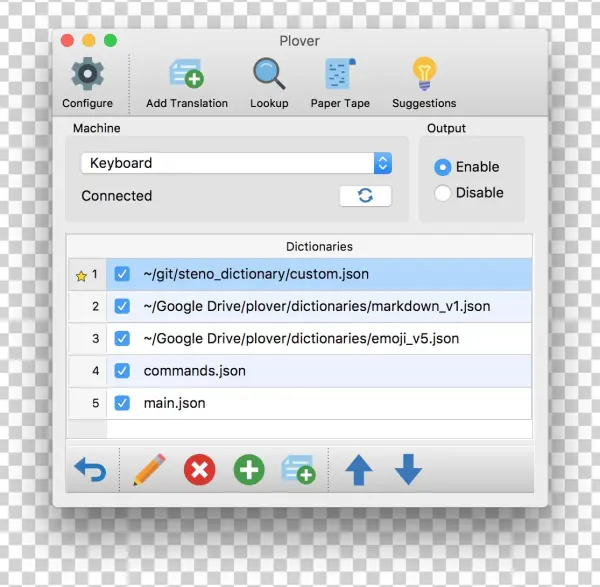Click row number 5 in dictionaries list
Viewport: 600px width, 587px height.
(x=95, y=403)
